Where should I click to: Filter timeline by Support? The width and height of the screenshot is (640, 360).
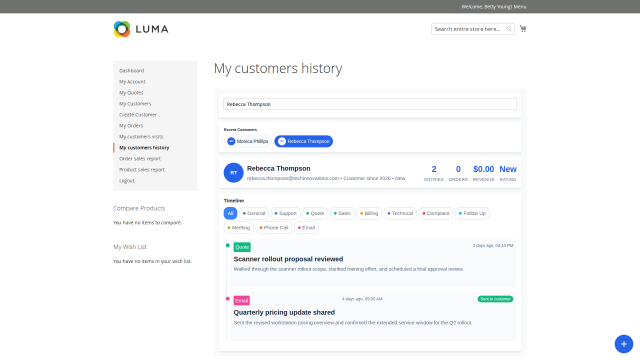coord(285,213)
